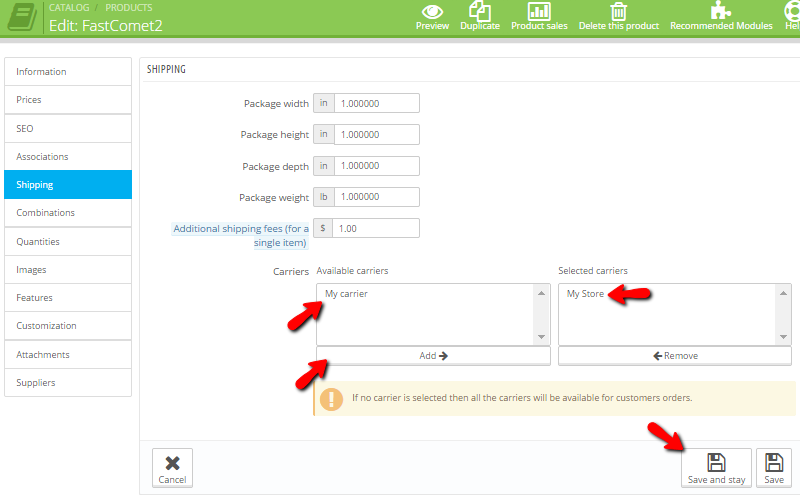This screenshot has width=800, height=495.
Task: Click Available carriers scroll down arrow
Action: click(541, 337)
